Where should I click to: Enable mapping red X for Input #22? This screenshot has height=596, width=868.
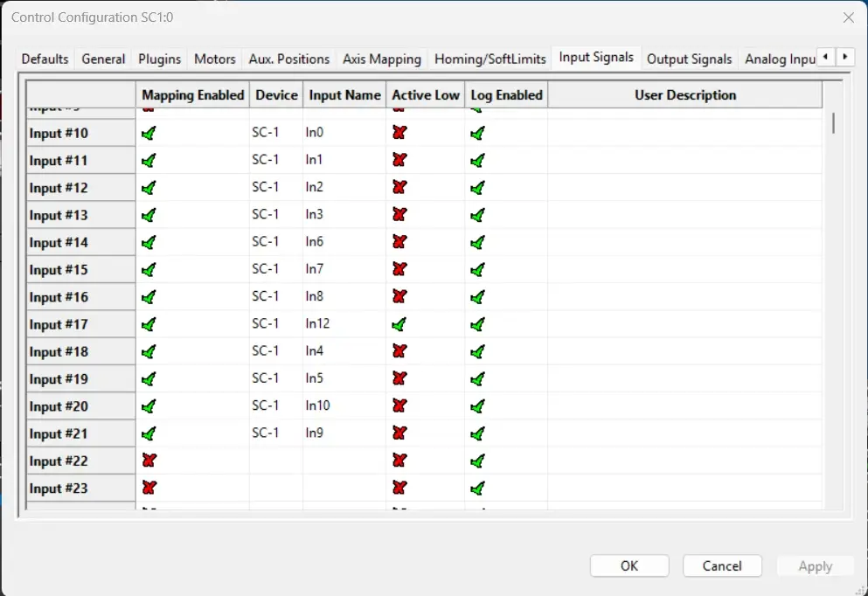[149, 461]
